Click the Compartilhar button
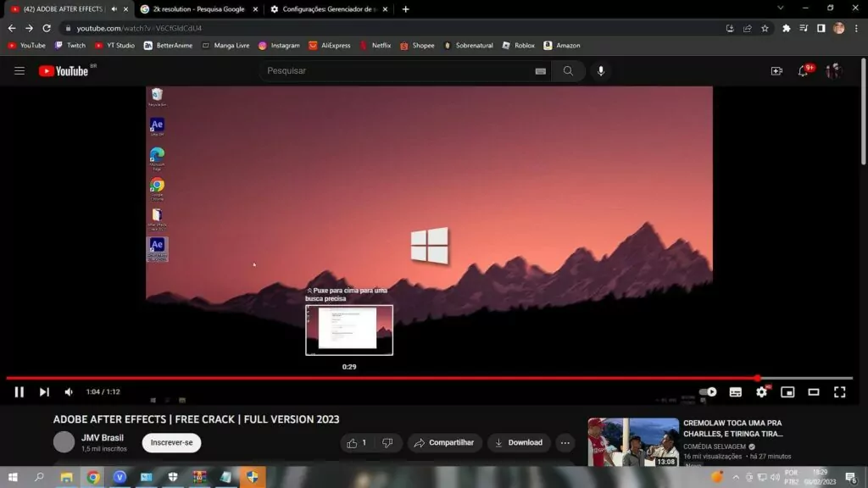This screenshot has height=488, width=868. coord(444,442)
